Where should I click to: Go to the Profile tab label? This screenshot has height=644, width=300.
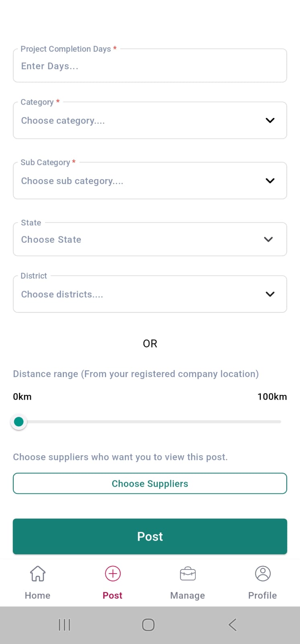click(263, 595)
